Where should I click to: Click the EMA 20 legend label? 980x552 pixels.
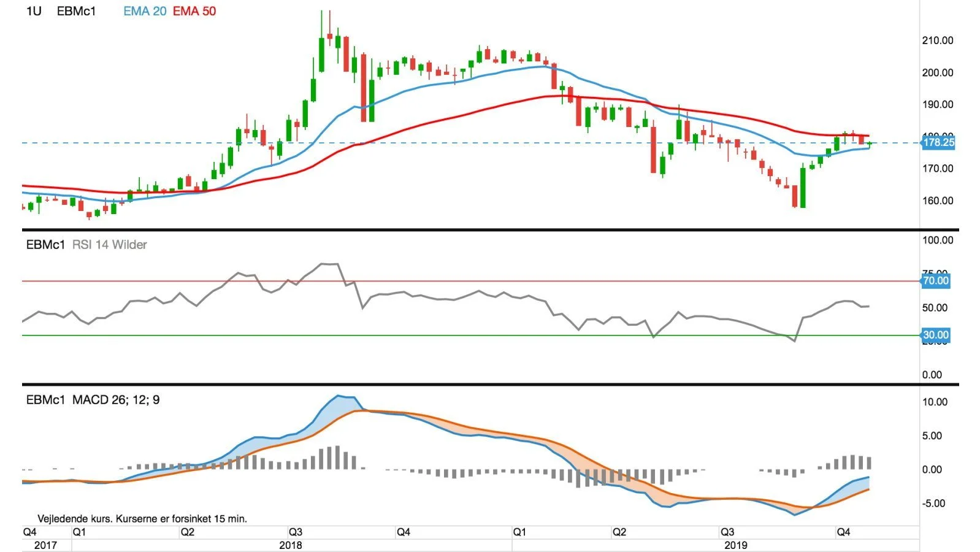[x=145, y=11]
